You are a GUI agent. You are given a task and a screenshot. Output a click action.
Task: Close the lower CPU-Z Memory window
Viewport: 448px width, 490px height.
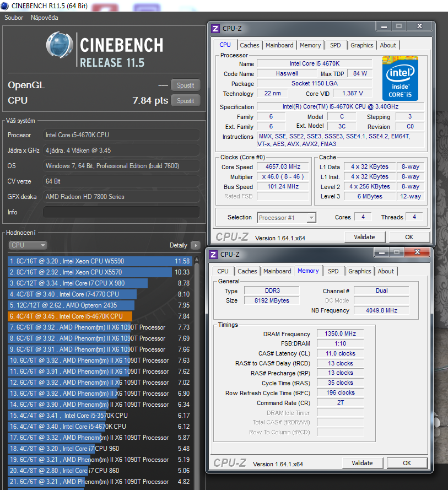tap(417, 252)
